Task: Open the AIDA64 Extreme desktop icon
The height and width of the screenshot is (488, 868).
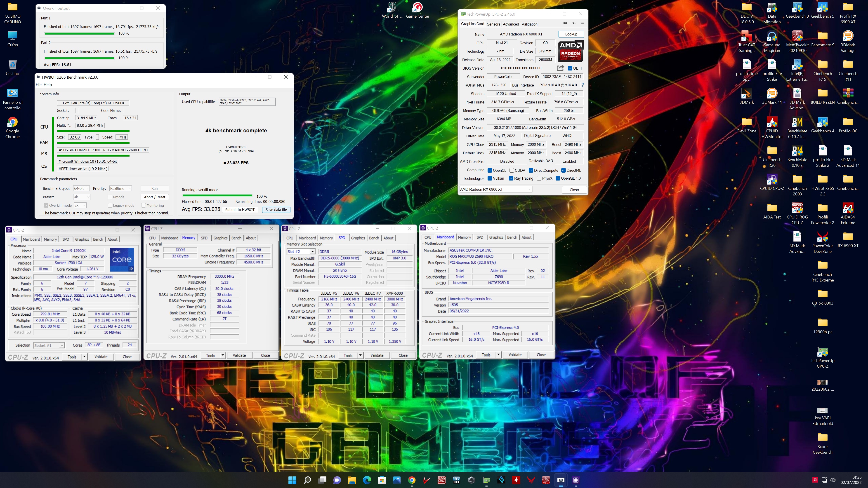Action: tap(847, 213)
